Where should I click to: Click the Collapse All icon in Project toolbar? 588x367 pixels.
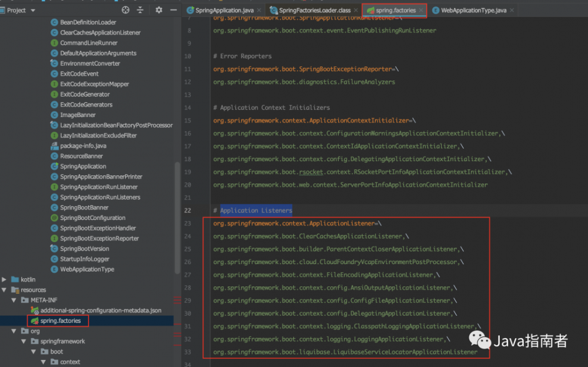[x=141, y=9]
